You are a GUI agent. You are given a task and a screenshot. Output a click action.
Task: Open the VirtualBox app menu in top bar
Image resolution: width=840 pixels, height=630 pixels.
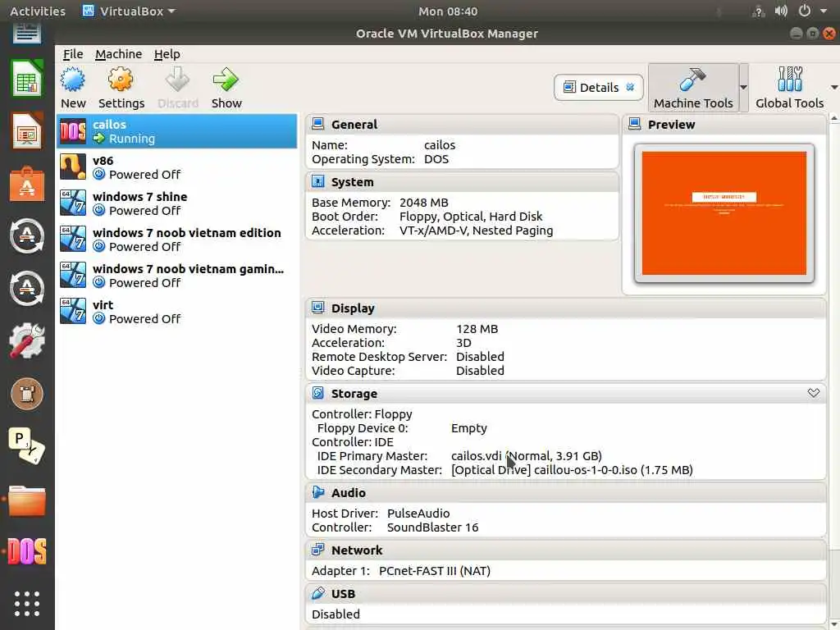pyautogui.click(x=129, y=11)
